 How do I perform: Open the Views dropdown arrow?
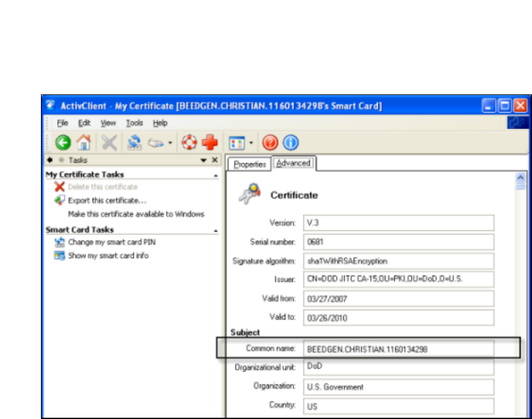click(251, 143)
